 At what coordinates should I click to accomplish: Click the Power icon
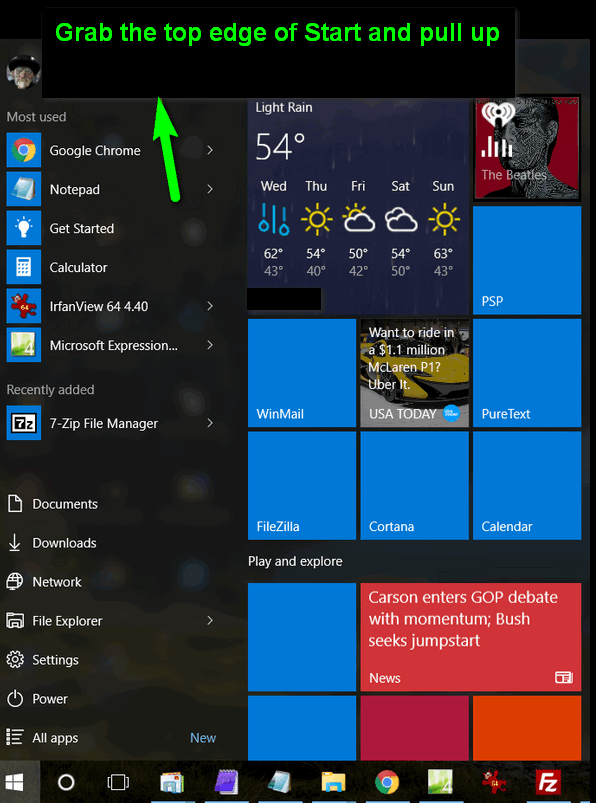click(x=15, y=699)
